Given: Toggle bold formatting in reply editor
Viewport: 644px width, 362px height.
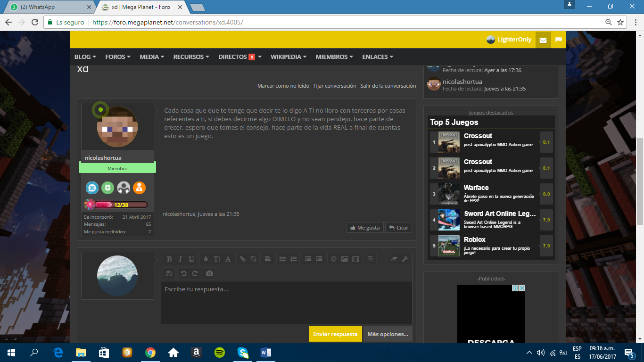Looking at the screenshot, I should [169, 259].
